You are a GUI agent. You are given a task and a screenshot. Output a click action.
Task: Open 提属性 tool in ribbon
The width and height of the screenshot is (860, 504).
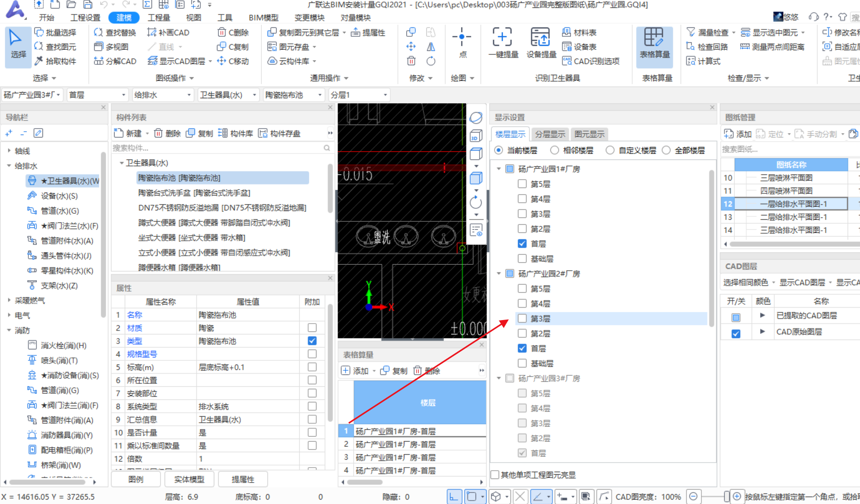click(368, 32)
